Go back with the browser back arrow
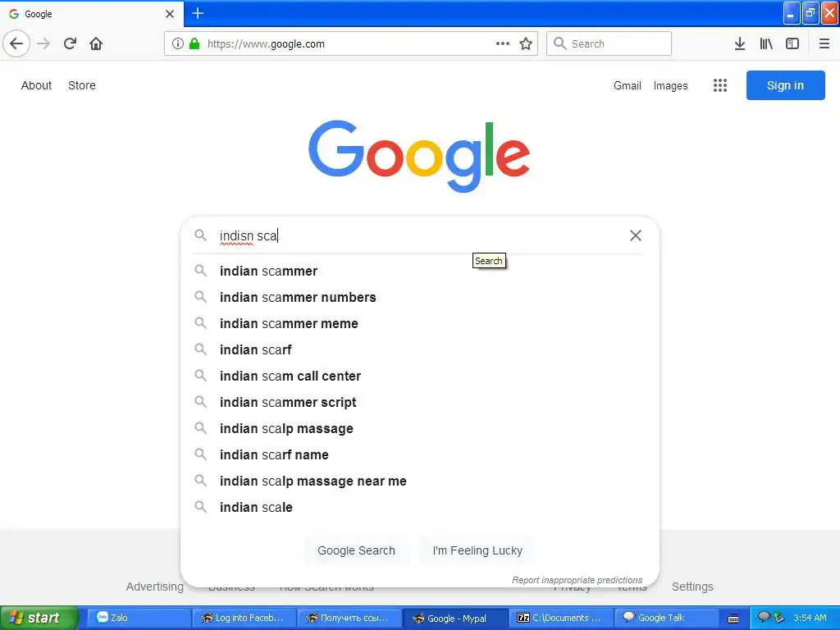 click(x=16, y=43)
